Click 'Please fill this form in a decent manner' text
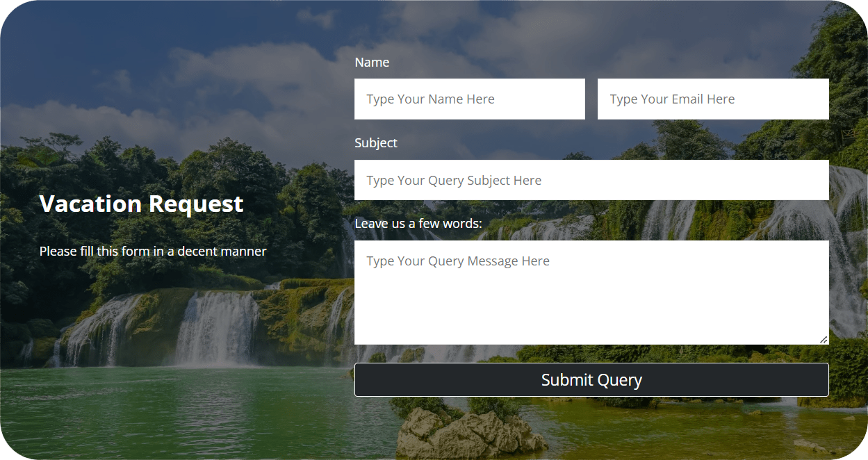 (x=153, y=251)
